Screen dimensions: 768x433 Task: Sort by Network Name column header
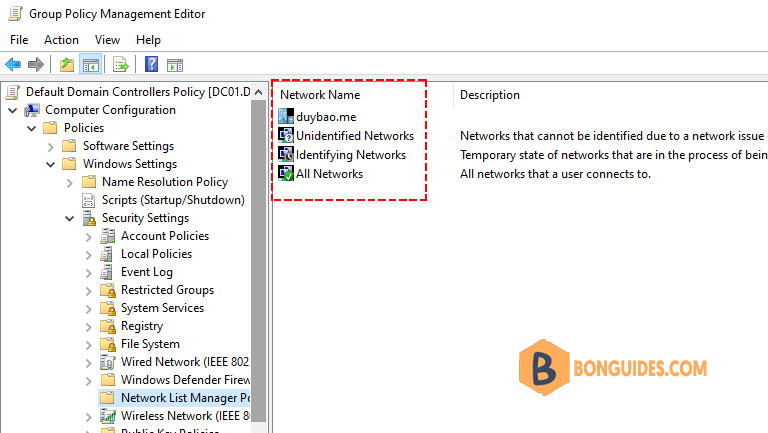tap(320, 95)
